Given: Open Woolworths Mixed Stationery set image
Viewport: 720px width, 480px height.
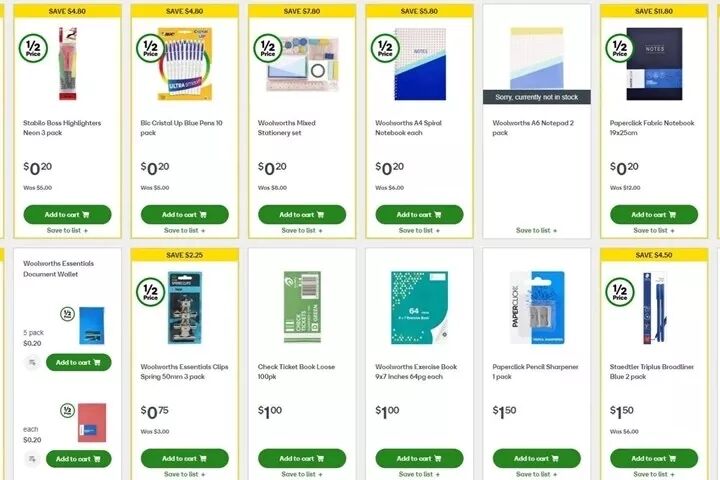Looking at the screenshot, I should 302,64.
